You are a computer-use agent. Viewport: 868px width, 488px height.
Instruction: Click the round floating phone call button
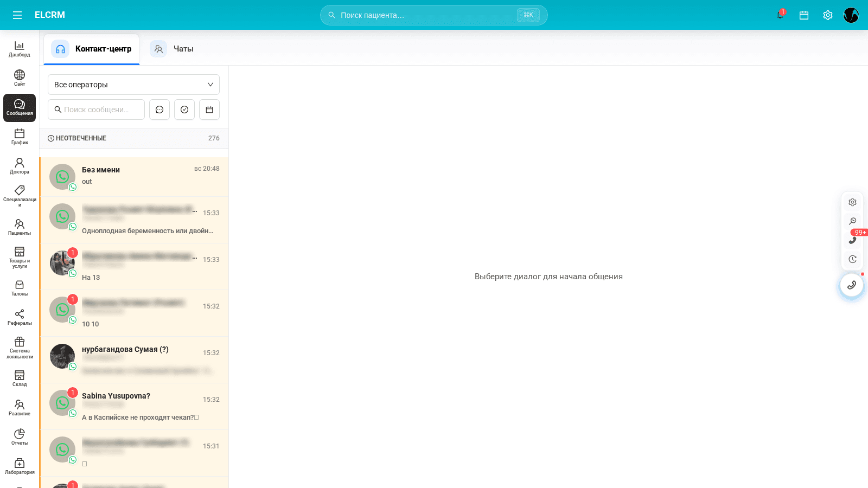852,285
